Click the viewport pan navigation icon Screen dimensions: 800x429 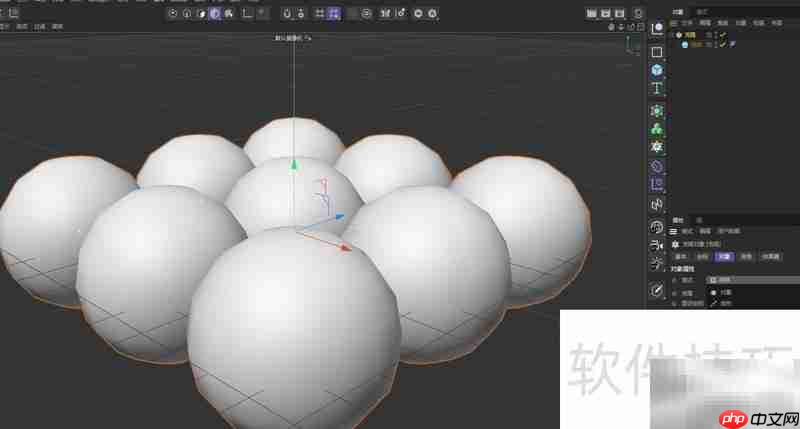pyautogui.click(x=611, y=27)
